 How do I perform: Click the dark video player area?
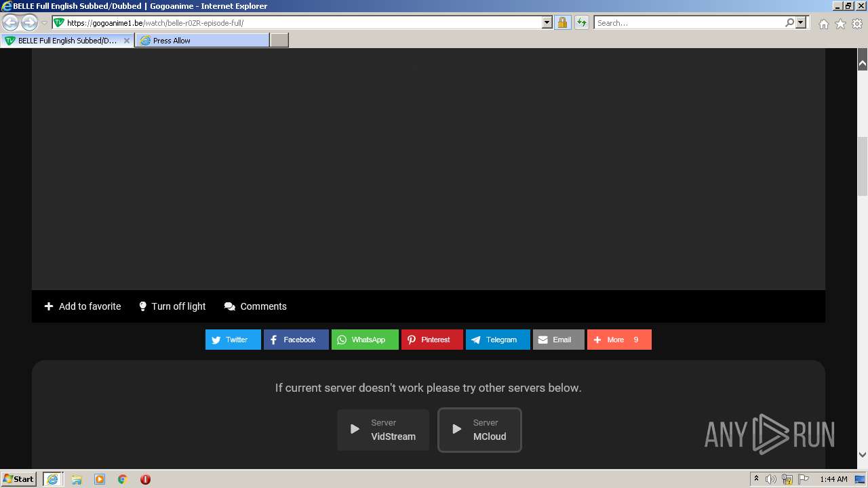coord(428,169)
